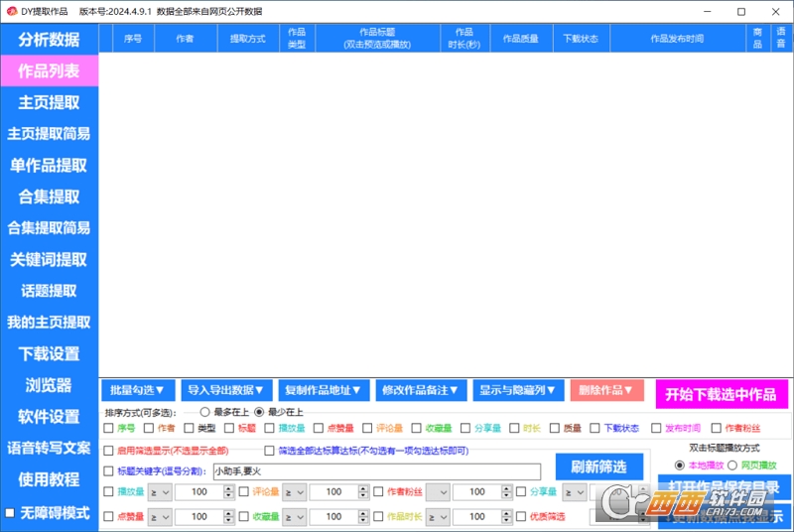Viewport: 794px width, 532px height.
Task: Click the title keyword text field
Action: 377,471
